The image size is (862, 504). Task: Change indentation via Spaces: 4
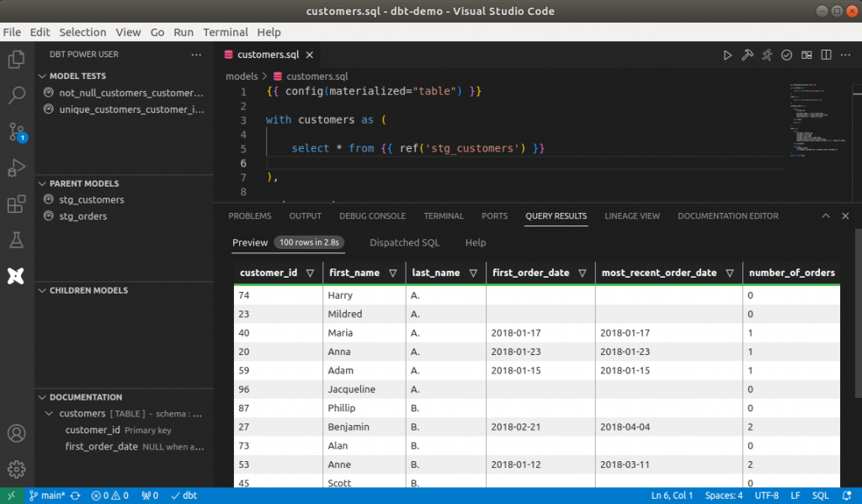click(x=724, y=496)
